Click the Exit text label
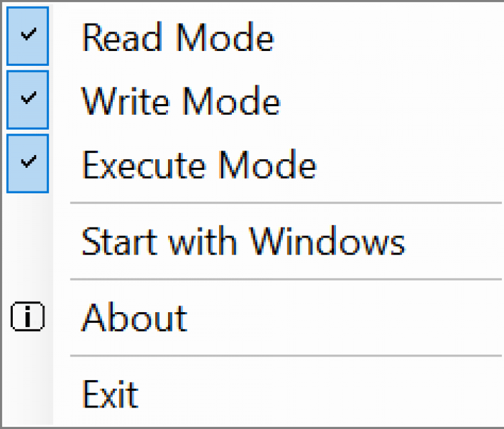Image resolution: width=504 pixels, height=429 pixels. click(110, 393)
